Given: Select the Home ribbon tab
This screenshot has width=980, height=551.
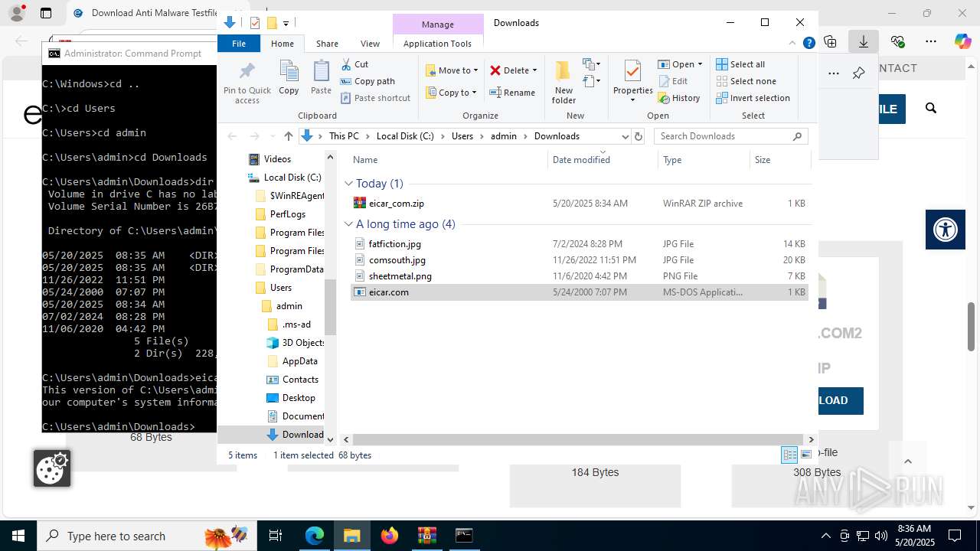Looking at the screenshot, I should [x=283, y=44].
